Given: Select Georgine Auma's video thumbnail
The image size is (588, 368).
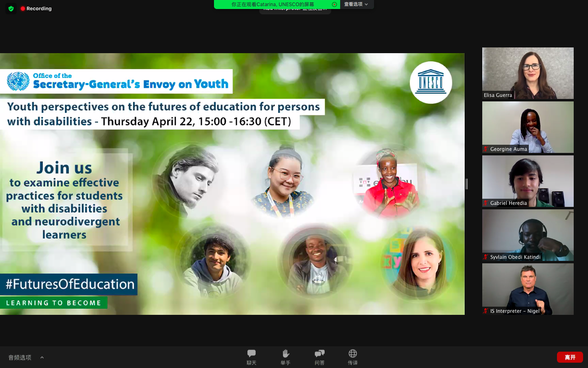Looking at the screenshot, I should pos(528,127).
